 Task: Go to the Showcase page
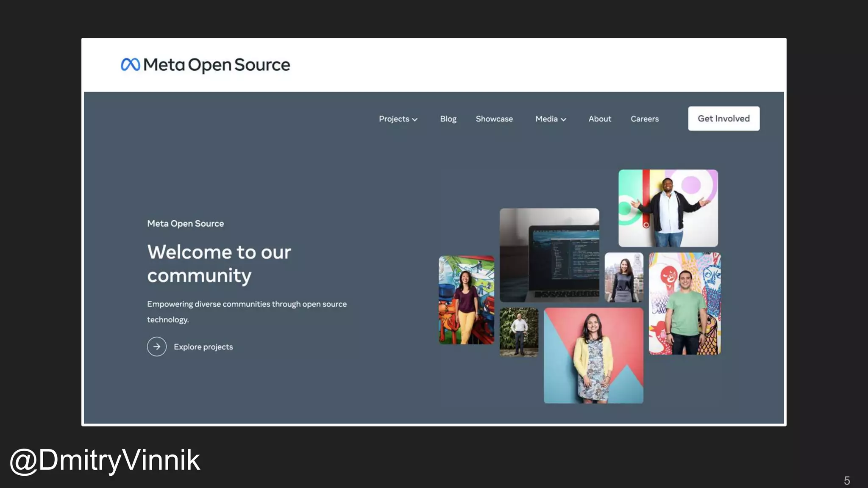coord(494,119)
